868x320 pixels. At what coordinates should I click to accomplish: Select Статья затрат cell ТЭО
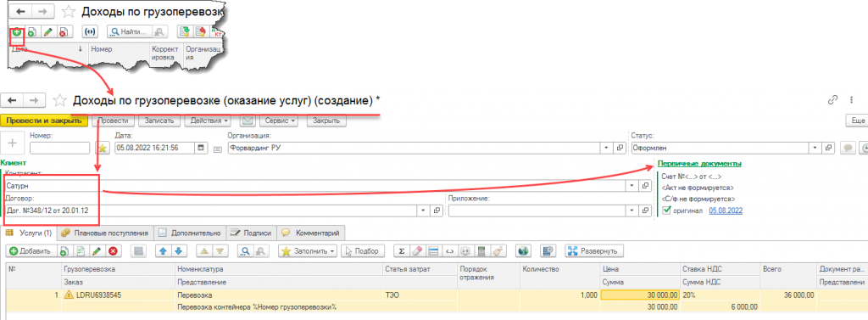pos(420,295)
